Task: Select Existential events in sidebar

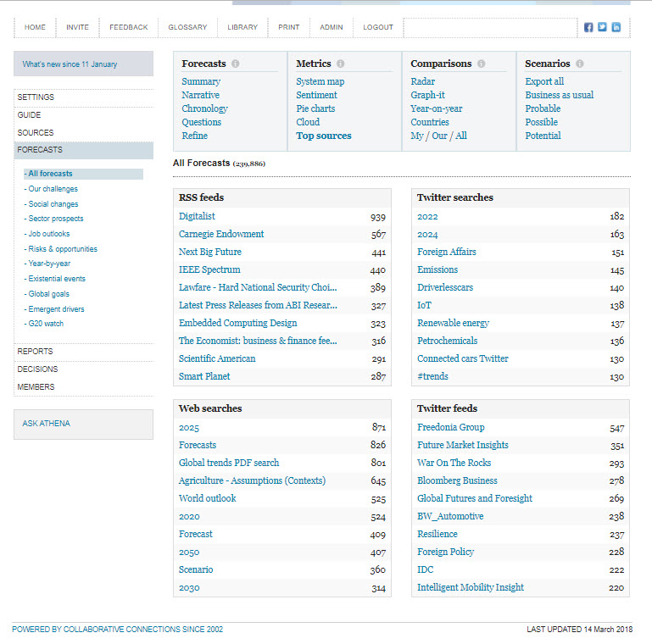Action: (x=55, y=279)
